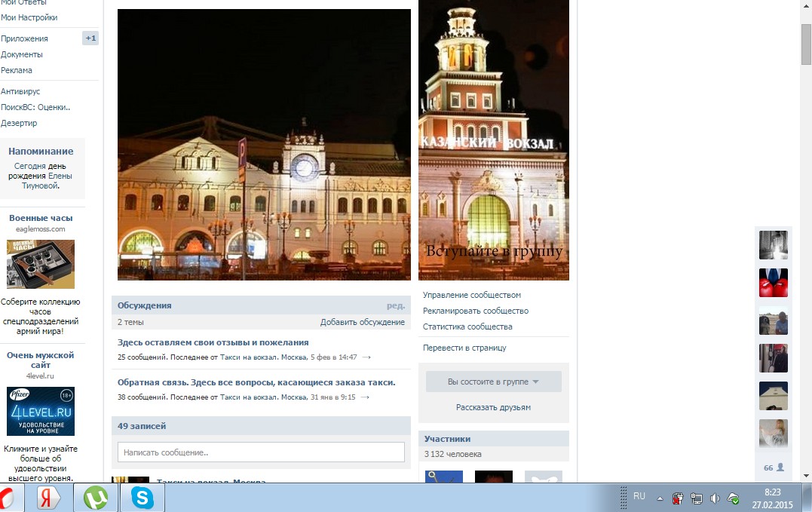Click the military watches ad image
The height and width of the screenshot is (512, 812).
41,264
